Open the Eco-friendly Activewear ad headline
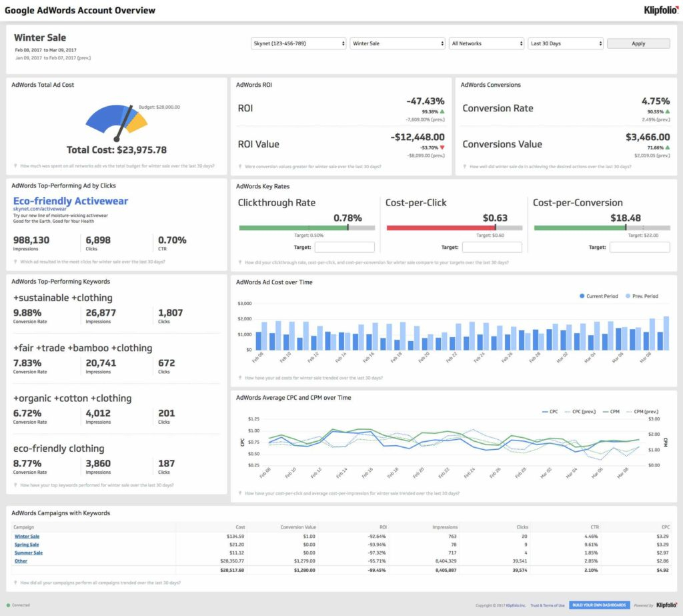Image resolution: width=683 pixels, height=616 pixels. [x=71, y=201]
